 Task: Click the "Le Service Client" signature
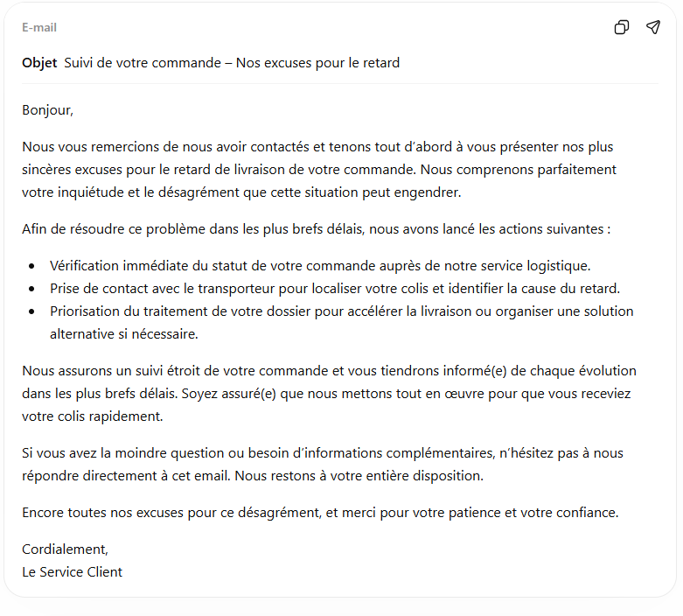tap(72, 572)
